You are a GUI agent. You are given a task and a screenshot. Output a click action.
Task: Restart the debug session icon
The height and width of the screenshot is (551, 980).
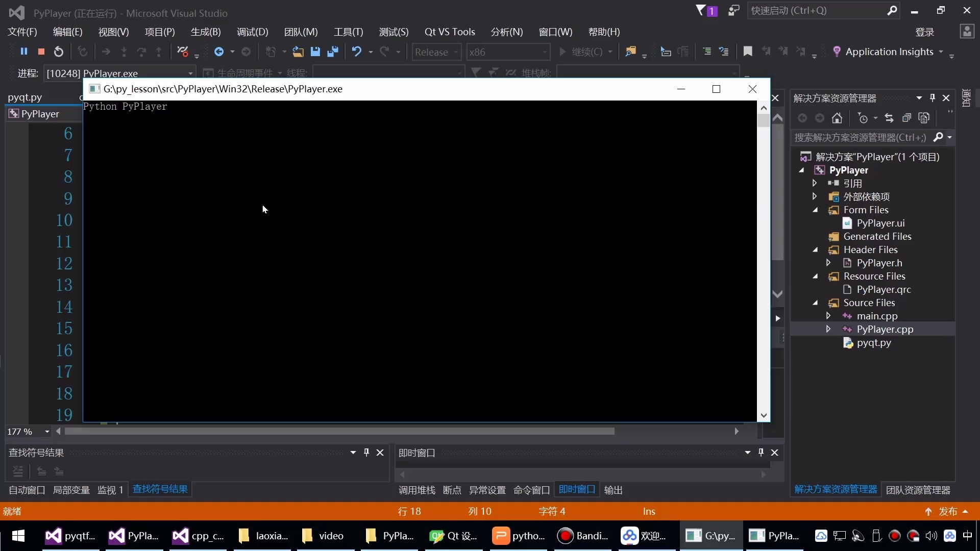click(x=59, y=52)
